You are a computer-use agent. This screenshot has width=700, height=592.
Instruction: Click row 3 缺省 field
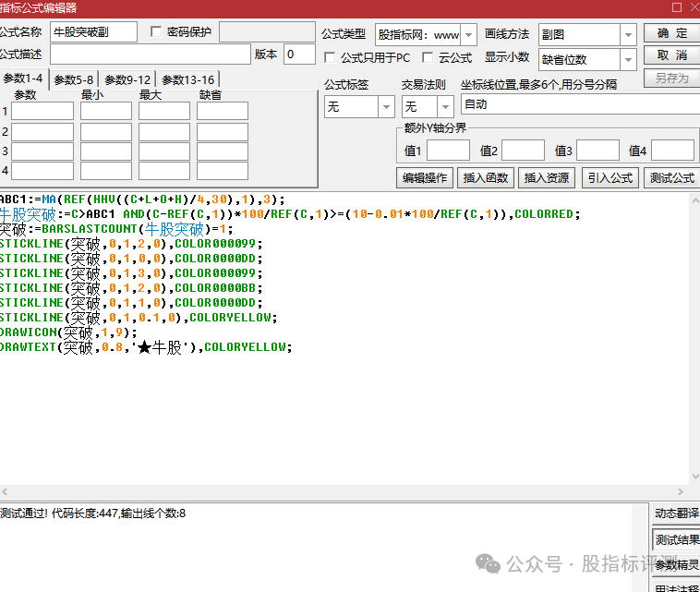pos(223,151)
